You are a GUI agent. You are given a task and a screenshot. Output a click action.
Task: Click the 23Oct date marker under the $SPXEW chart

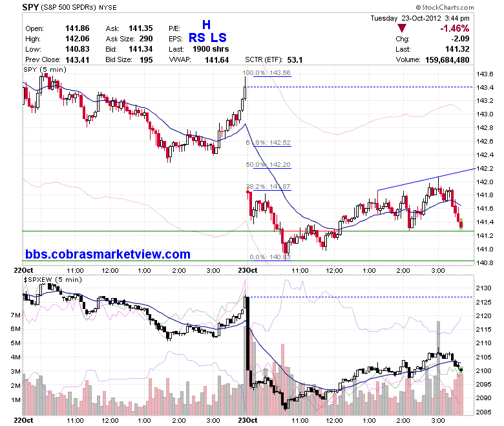tap(247, 420)
